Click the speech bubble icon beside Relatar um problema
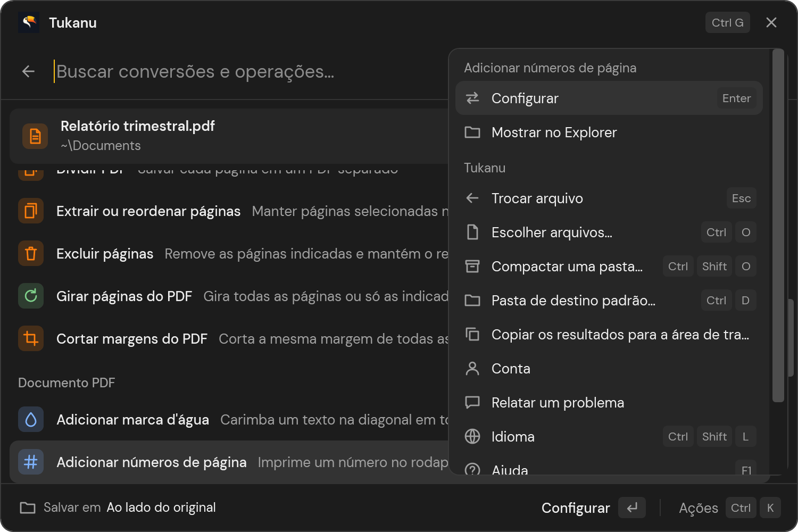798x532 pixels. click(472, 402)
